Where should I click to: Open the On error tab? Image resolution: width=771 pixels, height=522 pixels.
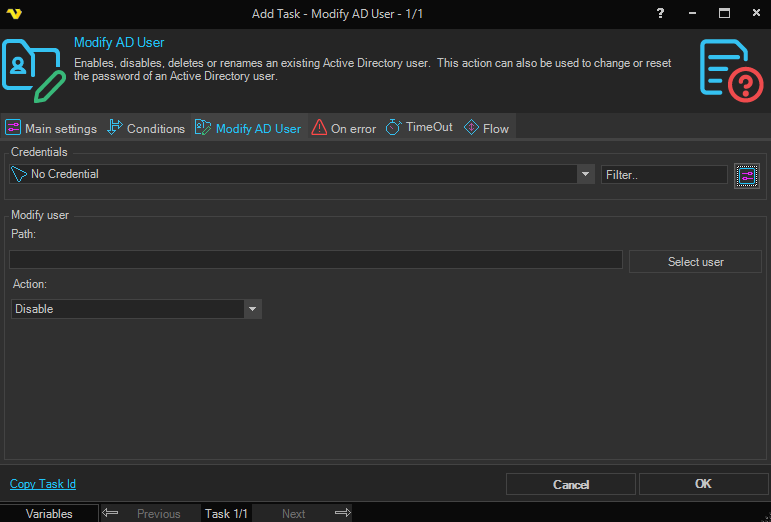click(343, 128)
